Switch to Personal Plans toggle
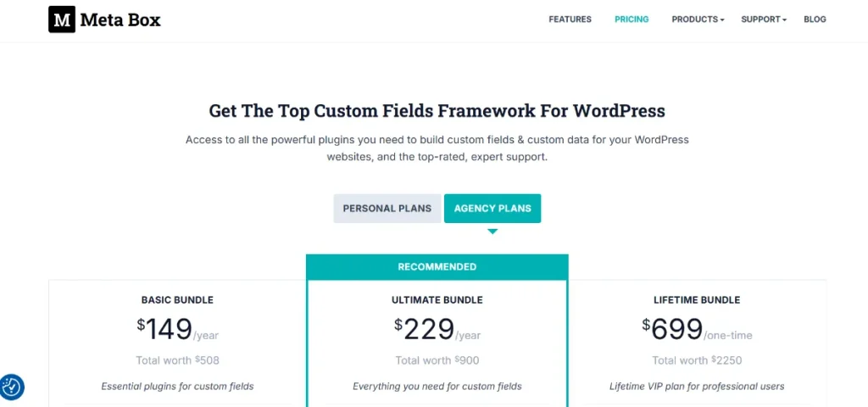Screen dimensions: 868x407 [x=387, y=209]
